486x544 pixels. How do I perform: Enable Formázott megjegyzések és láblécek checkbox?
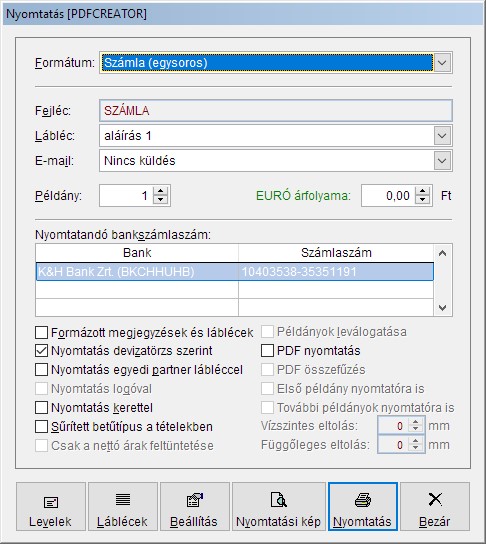(x=41, y=332)
